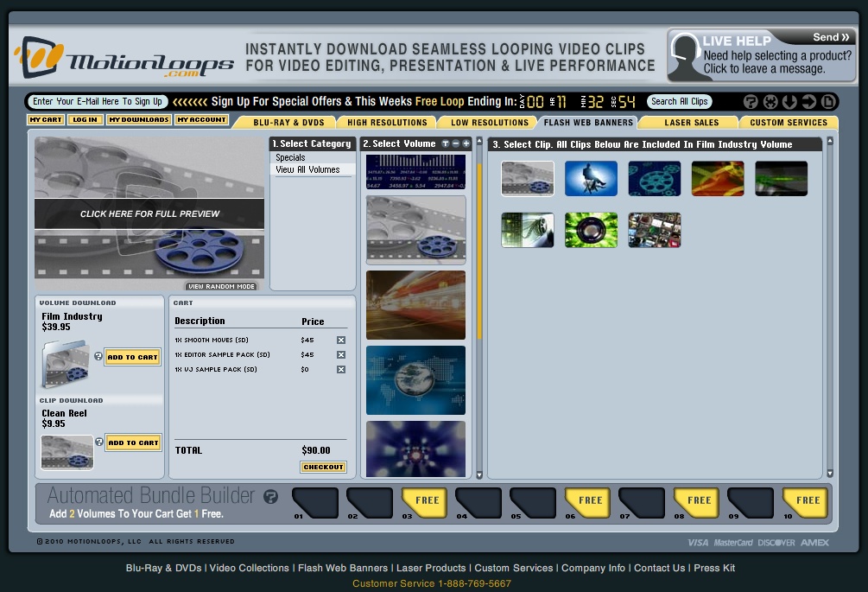868x592 pixels.
Task: Select the film reel volume thumbnail
Action: click(x=415, y=230)
